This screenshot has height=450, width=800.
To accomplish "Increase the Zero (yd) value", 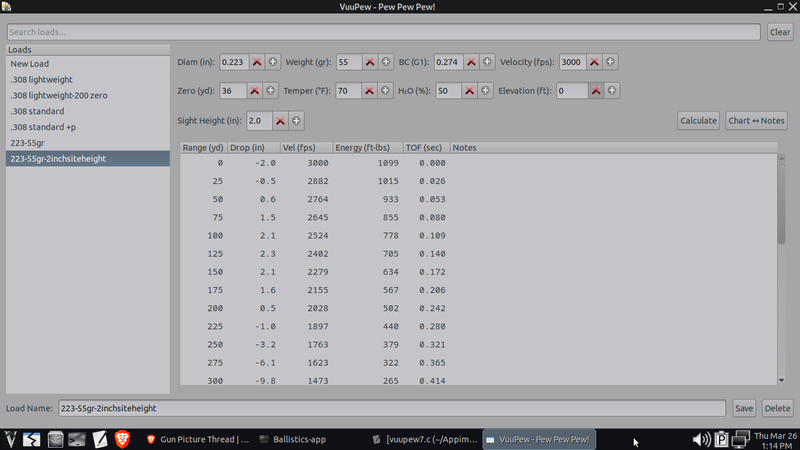I will point(272,91).
